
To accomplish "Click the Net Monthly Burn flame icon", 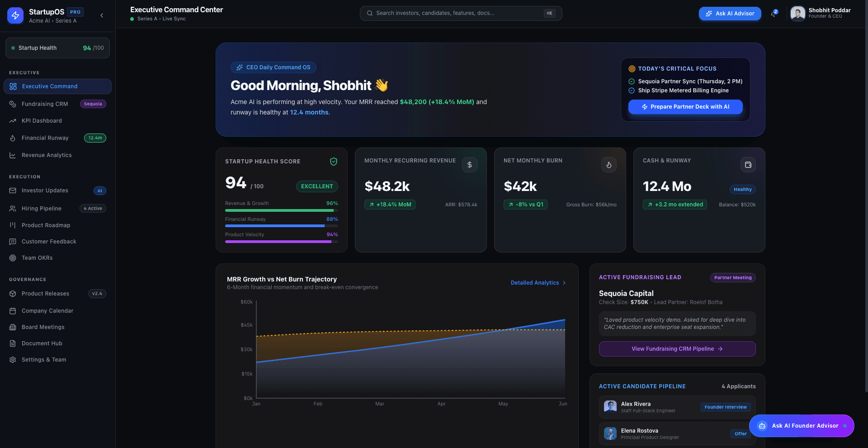I will (609, 165).
